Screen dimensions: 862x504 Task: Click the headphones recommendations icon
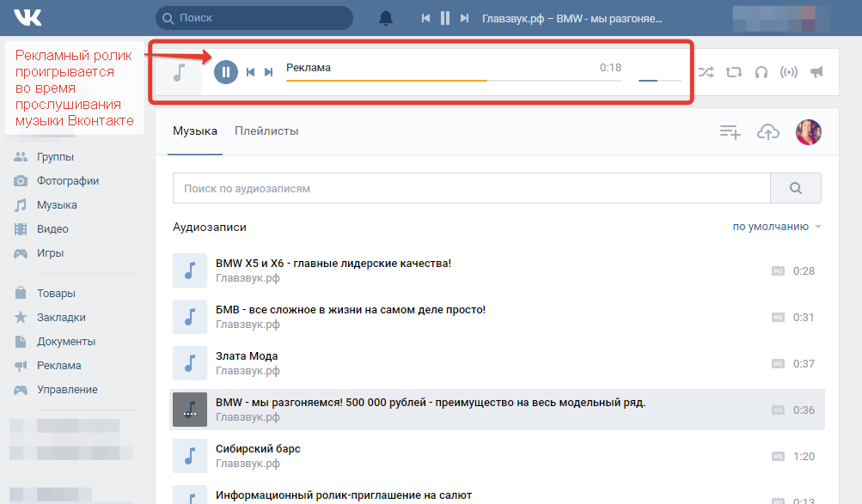coord(761,72)
